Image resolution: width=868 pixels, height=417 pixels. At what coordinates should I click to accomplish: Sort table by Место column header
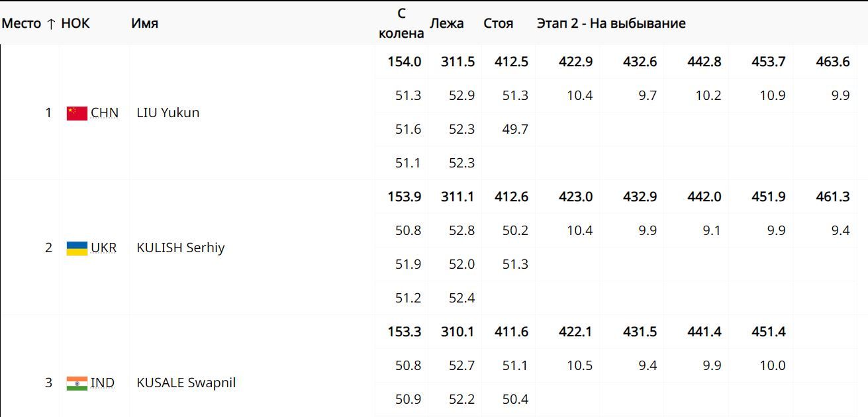click(x=21, y=24)
